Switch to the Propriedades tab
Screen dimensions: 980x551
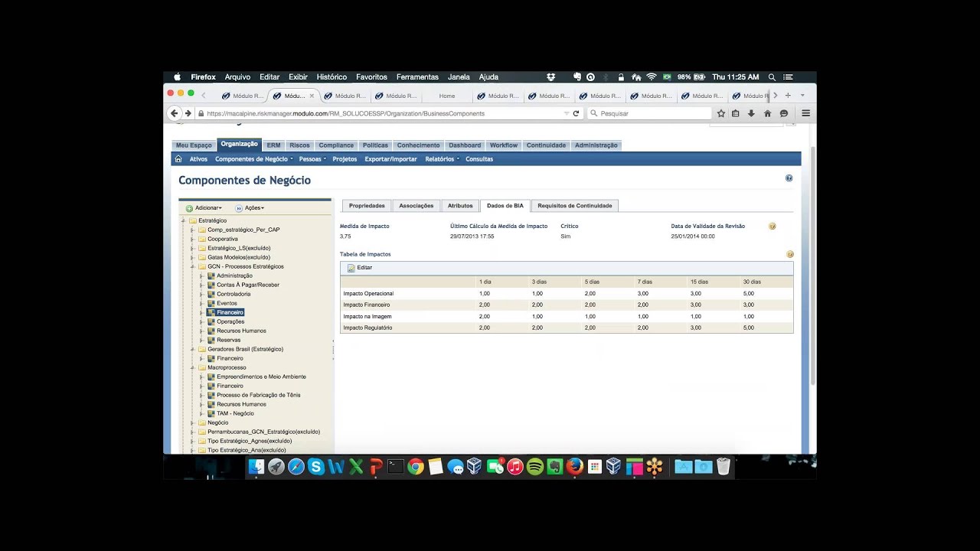click(x=367, y=205)
